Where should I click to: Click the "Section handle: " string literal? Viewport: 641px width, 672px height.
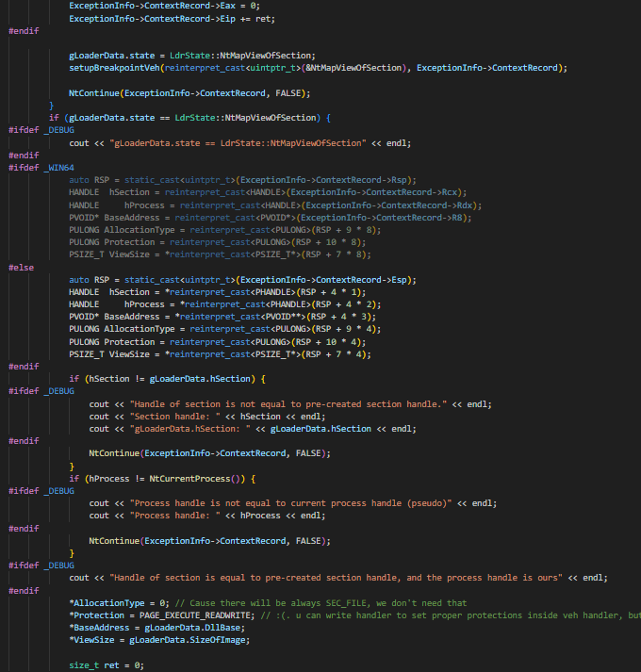tap(179, 416)
